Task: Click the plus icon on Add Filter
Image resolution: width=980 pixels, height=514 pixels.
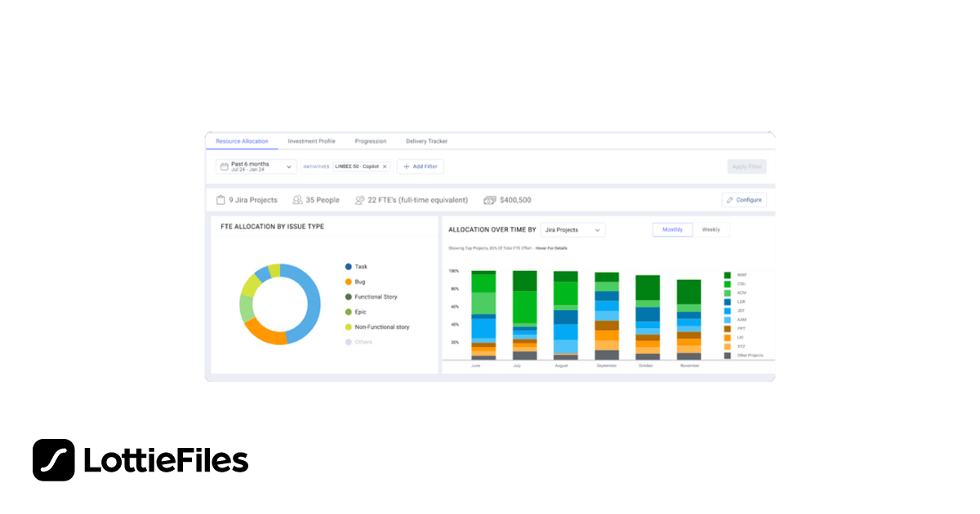Action: point(406,166)
